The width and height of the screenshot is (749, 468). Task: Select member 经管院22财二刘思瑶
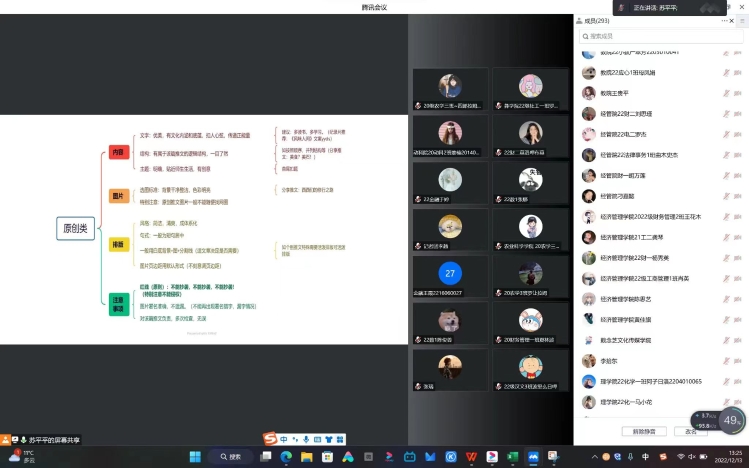661,114
